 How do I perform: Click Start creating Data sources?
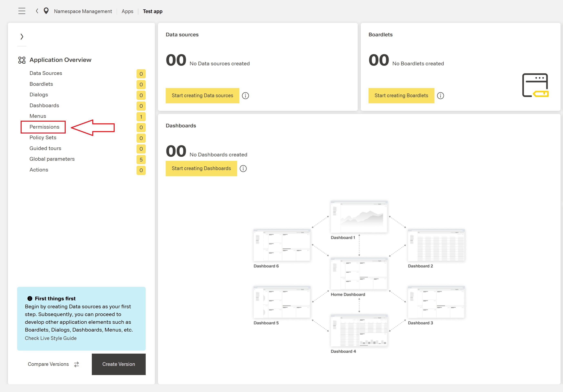(x=202, y=96)
